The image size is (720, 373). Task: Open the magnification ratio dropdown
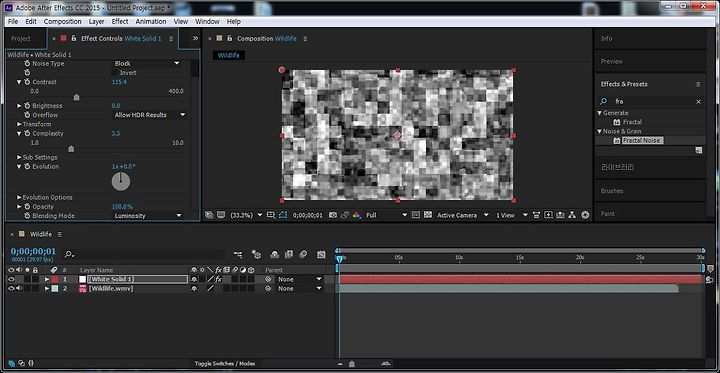[x=246, y=215]
